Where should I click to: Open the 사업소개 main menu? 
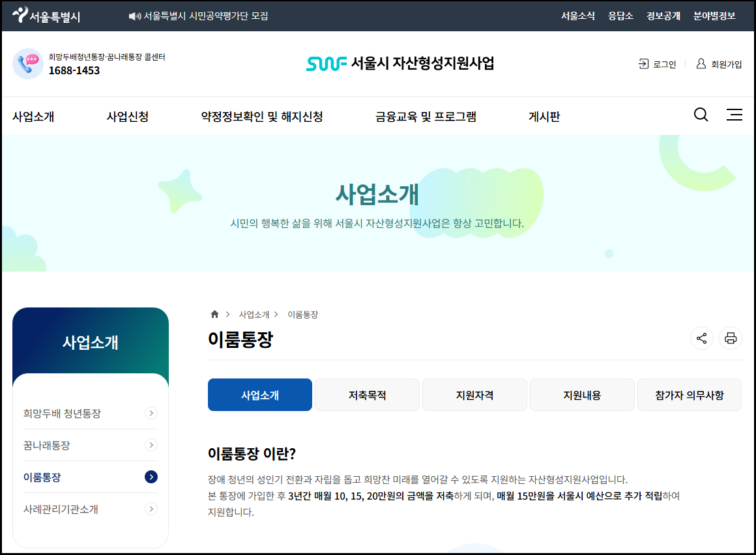(33, 117)
